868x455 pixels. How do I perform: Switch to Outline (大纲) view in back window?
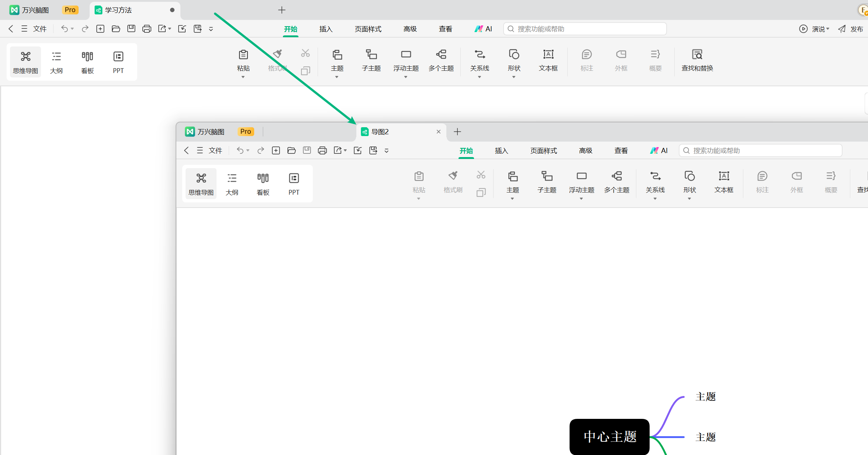[x=56, y=62]
